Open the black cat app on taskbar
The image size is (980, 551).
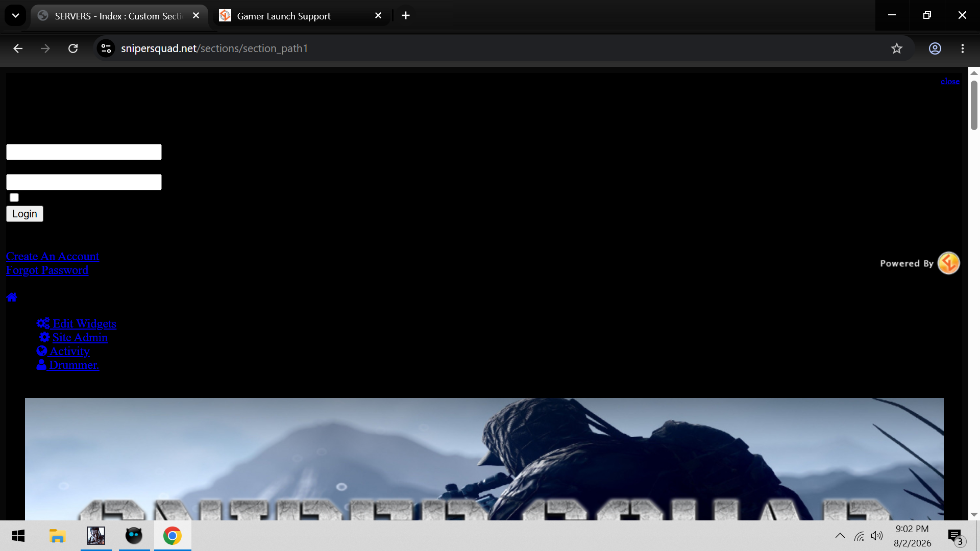tap(134, 536)
